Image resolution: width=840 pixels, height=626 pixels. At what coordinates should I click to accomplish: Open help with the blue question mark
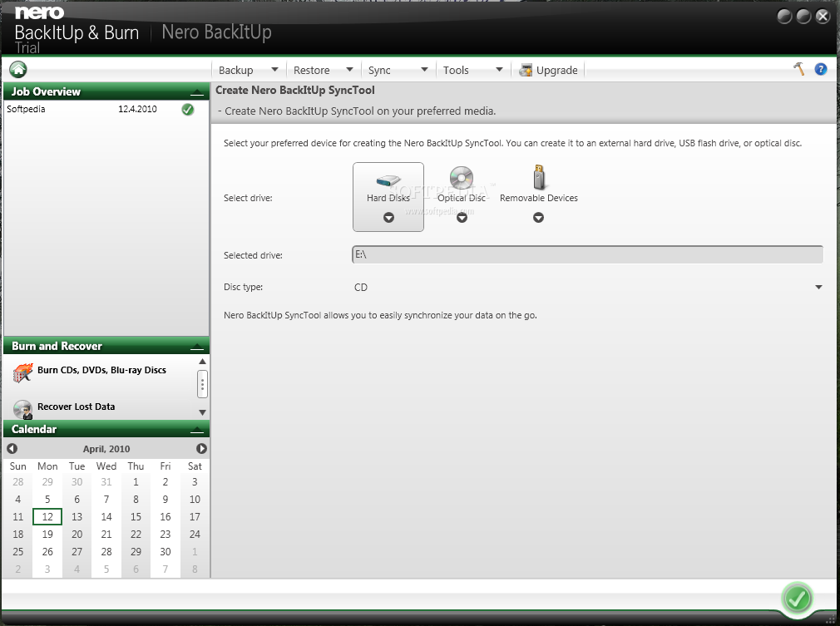point(821,69)
